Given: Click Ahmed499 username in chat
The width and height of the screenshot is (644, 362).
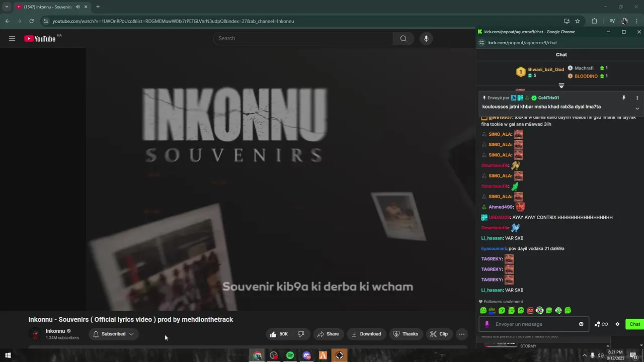Looking at the screenshot, I should (x=501, y=207).
